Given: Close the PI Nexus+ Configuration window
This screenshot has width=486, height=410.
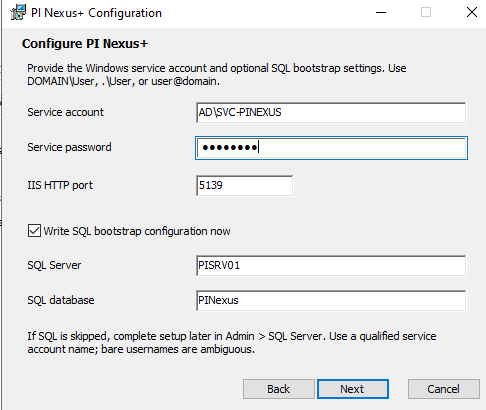Looking at the screenshot, I should [x=472, y=13].
